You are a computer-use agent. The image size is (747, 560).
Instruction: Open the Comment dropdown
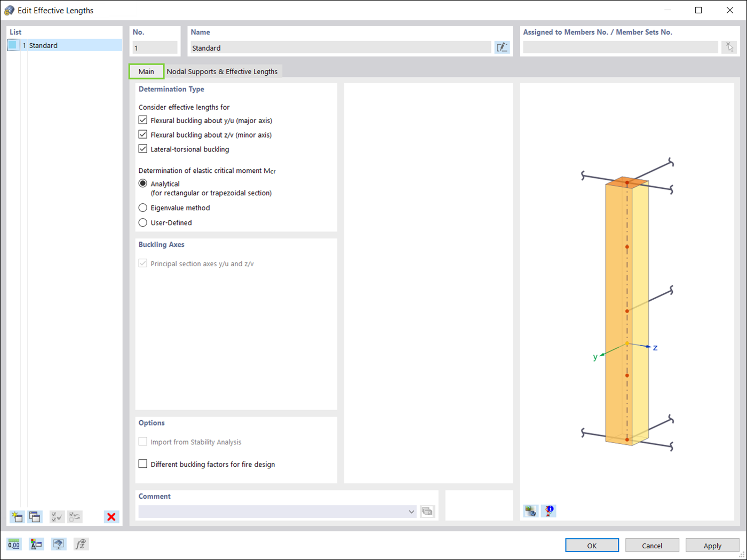(411, 511)
